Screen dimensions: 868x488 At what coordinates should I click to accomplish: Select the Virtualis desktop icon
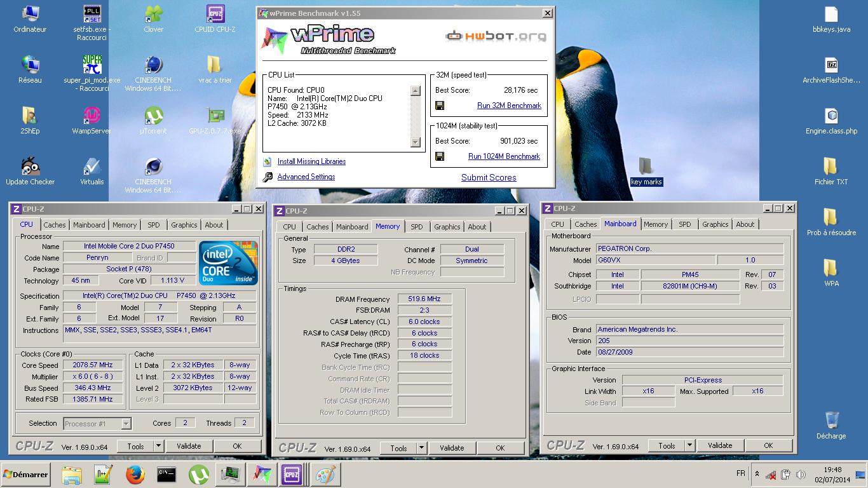click(92, 172)
